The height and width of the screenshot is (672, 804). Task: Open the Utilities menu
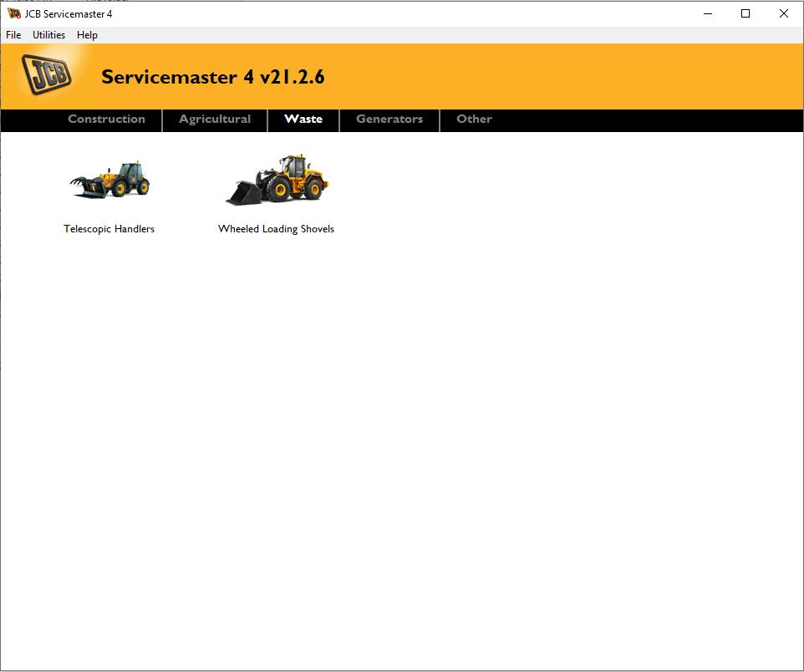(x=48, y=35)
